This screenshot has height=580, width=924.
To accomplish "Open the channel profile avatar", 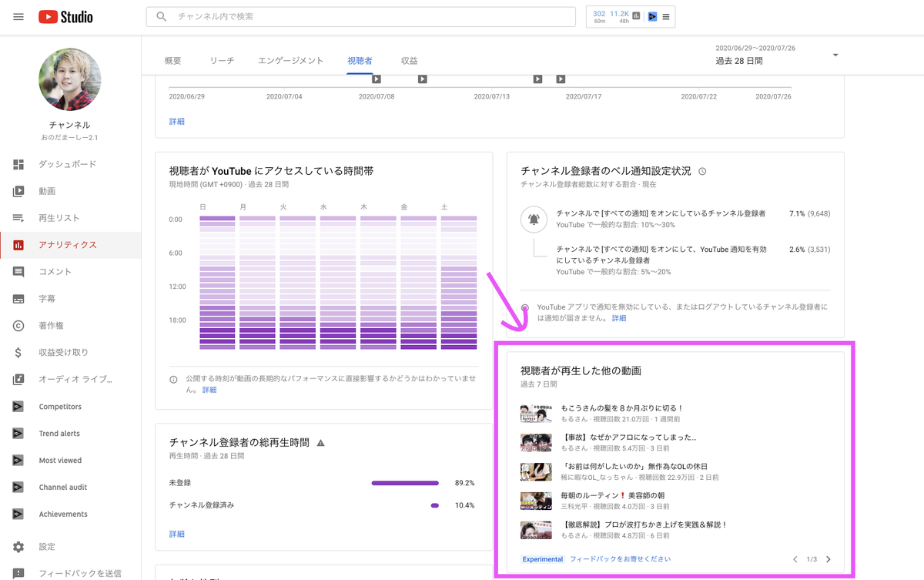I will pos(70,79).
